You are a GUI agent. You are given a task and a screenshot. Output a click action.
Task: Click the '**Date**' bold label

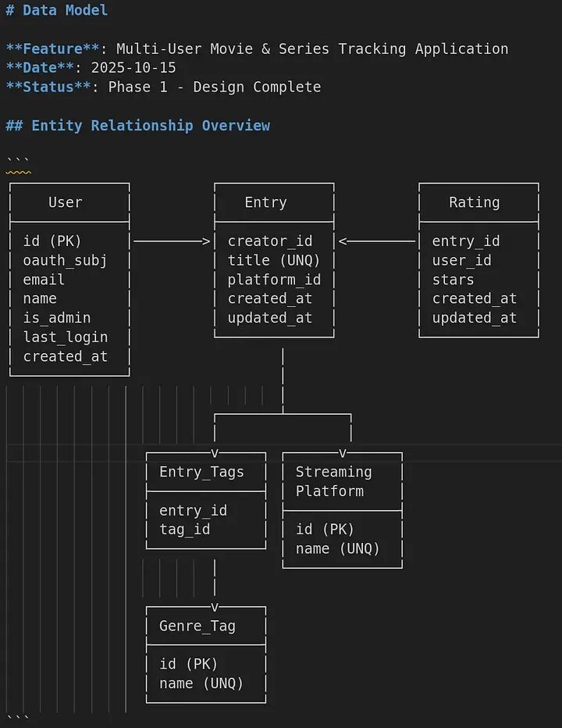(x=40, y=68)
